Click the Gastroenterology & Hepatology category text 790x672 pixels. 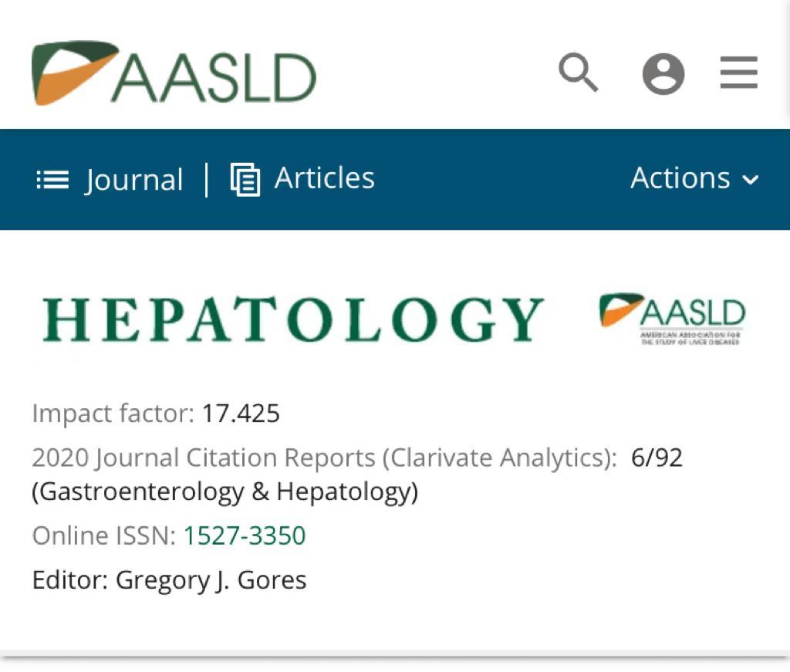[225, 491]
